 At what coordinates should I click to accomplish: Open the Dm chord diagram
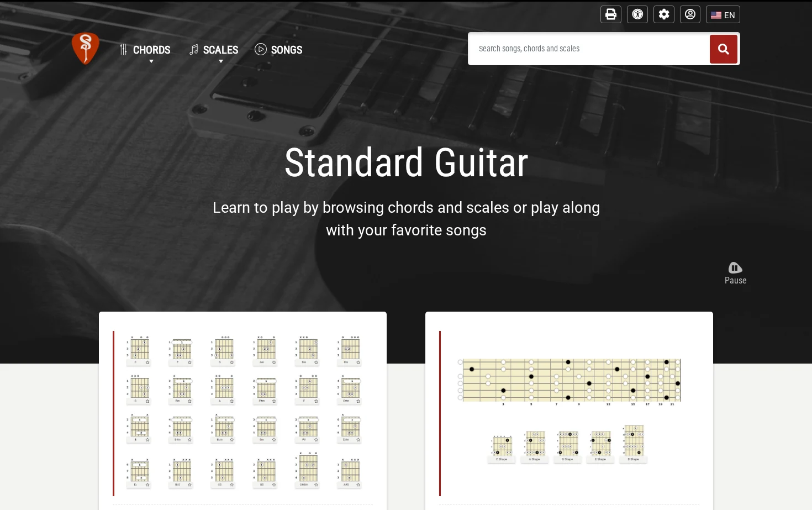click(307, 350)
